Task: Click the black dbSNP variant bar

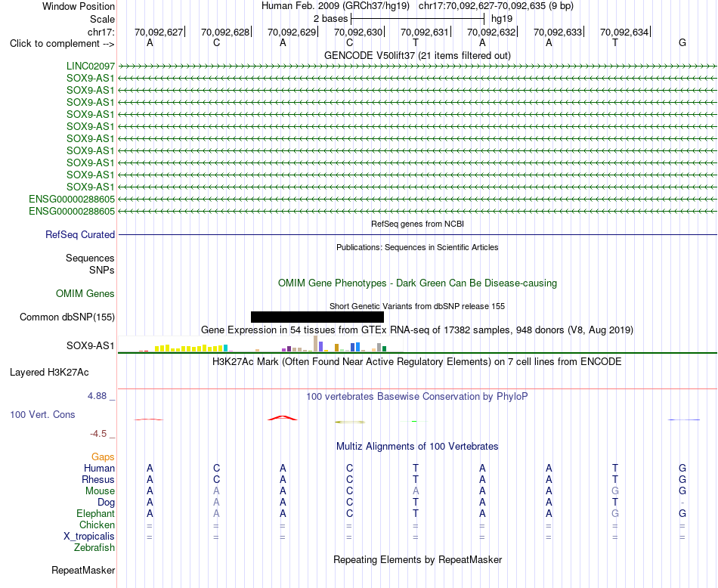Action: coord(317,317)
